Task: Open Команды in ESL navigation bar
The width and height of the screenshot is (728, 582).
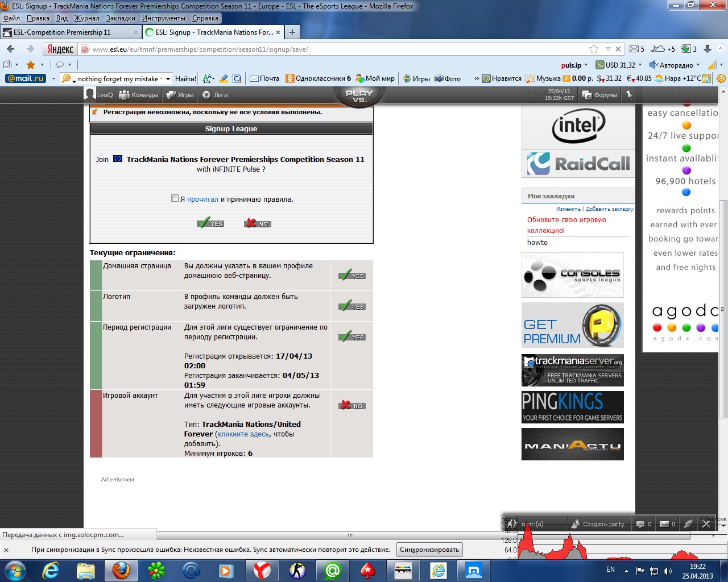Action: [139, 95]
